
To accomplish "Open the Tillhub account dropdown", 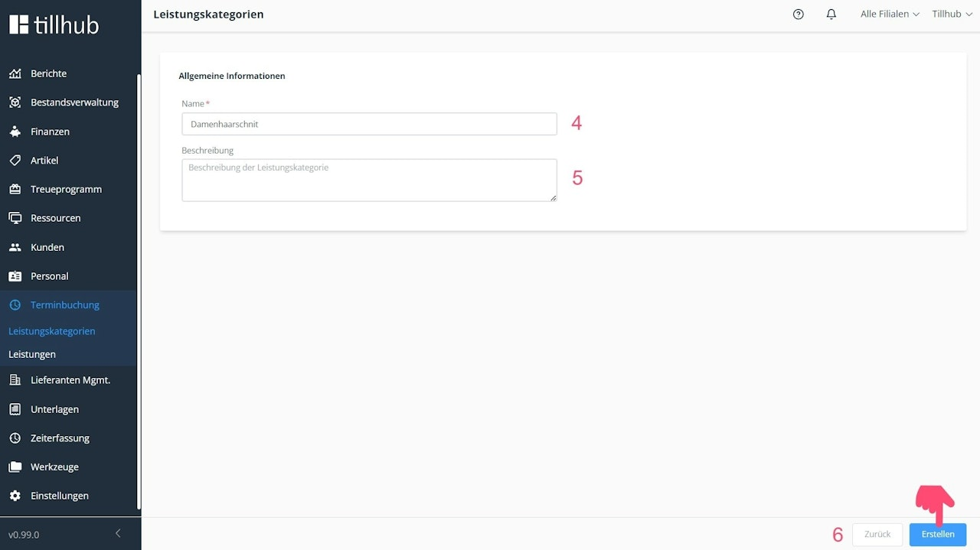I will pos(952,14).
